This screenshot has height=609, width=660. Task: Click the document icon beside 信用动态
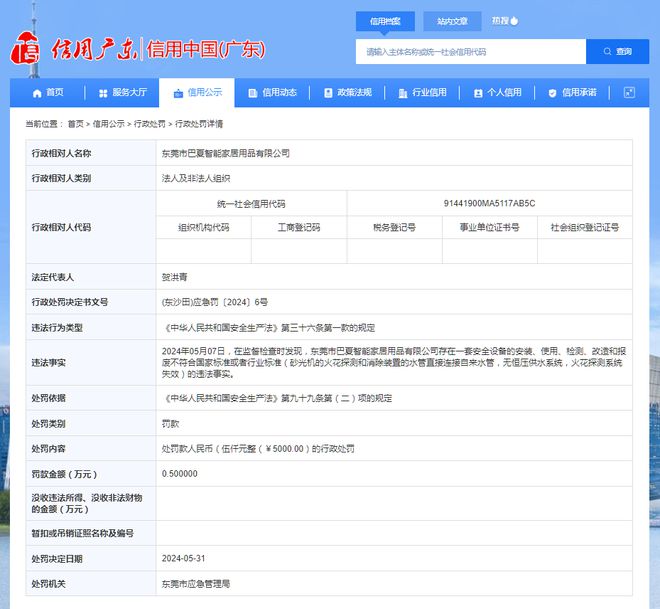coord(253,93)
